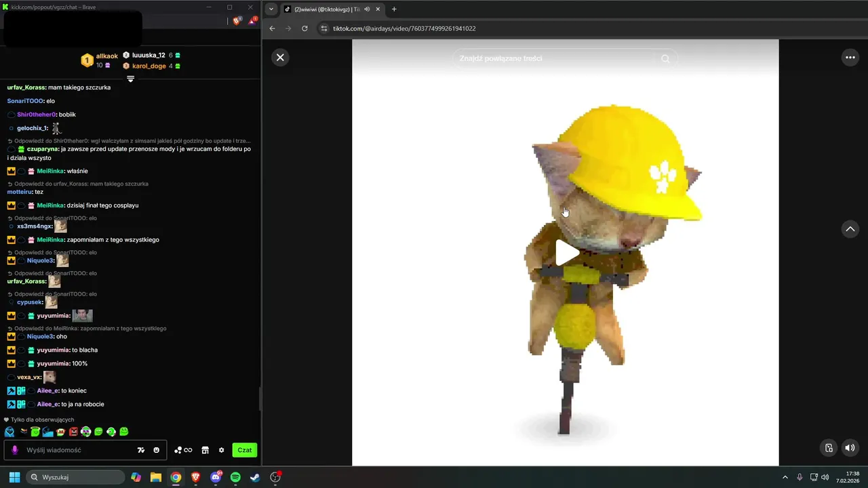
Task: Open the emoji picker smiley
Action: pyautogui.click(x=157, y=450)
